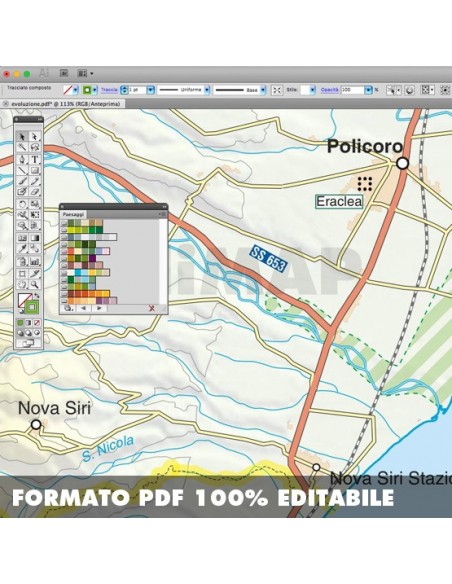
Task: Enable Draw Behind mode
Action: click(x=29, y=333)
